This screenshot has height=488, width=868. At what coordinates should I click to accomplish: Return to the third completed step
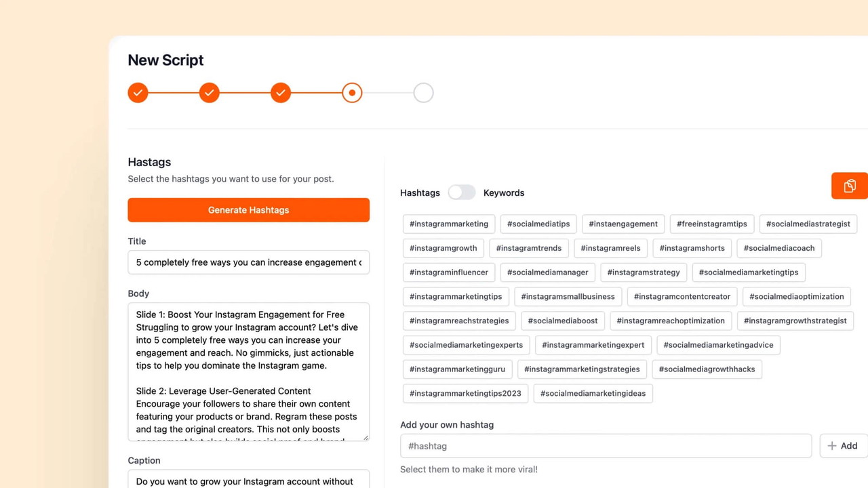[x=281, y=93]
